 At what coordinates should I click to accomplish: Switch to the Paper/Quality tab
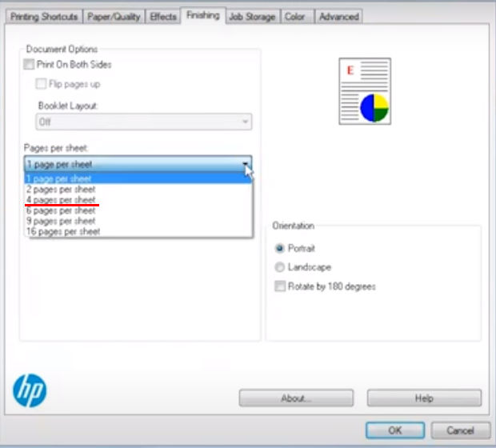(114, 16)
